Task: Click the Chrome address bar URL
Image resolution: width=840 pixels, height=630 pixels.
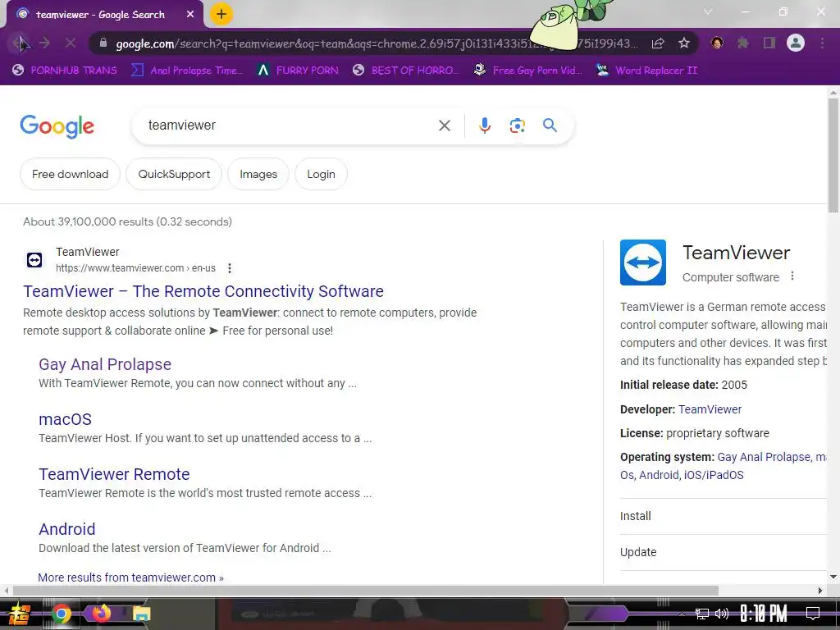Action: pyautogui.click(x=377, y=43)
